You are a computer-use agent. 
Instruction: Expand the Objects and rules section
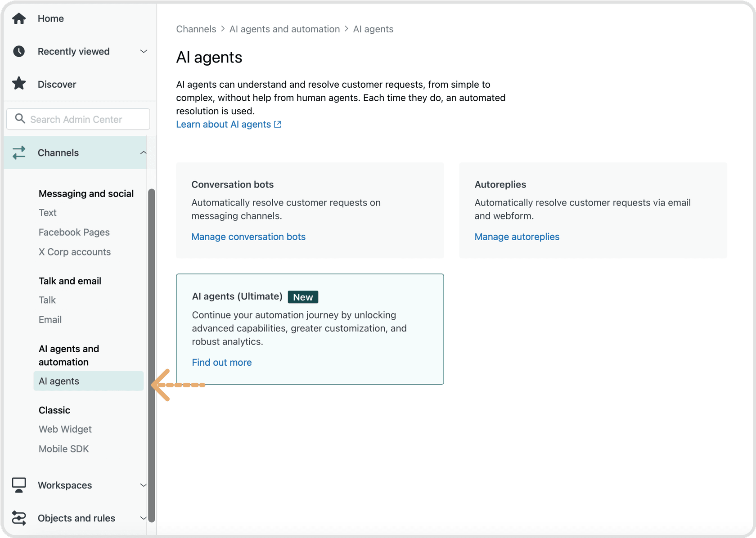[x=143, y=518]
